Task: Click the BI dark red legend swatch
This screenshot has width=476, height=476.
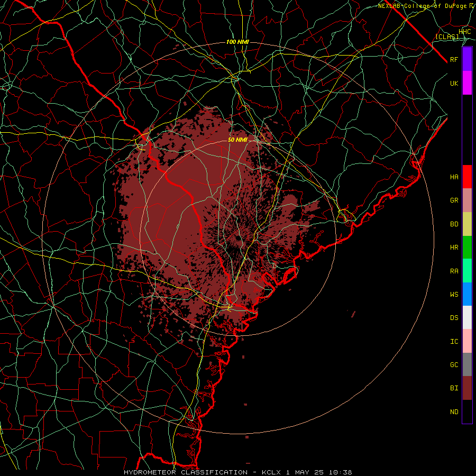Action: [467, 388]
